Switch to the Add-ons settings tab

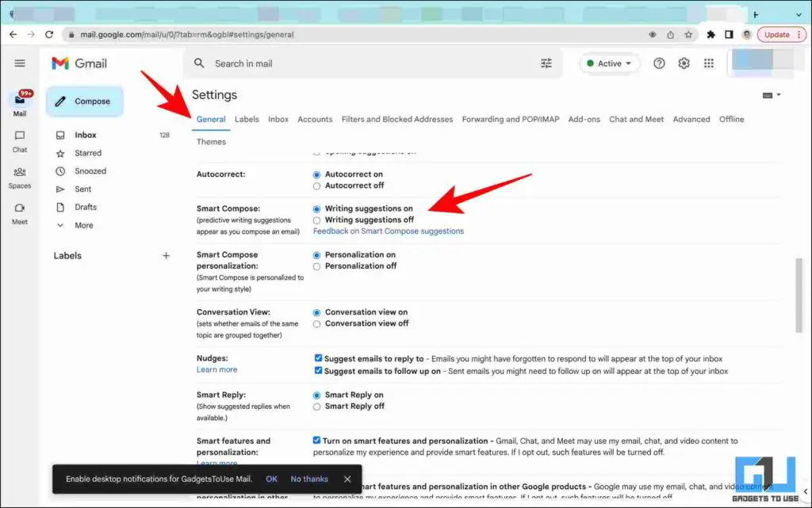coord(584,119)
